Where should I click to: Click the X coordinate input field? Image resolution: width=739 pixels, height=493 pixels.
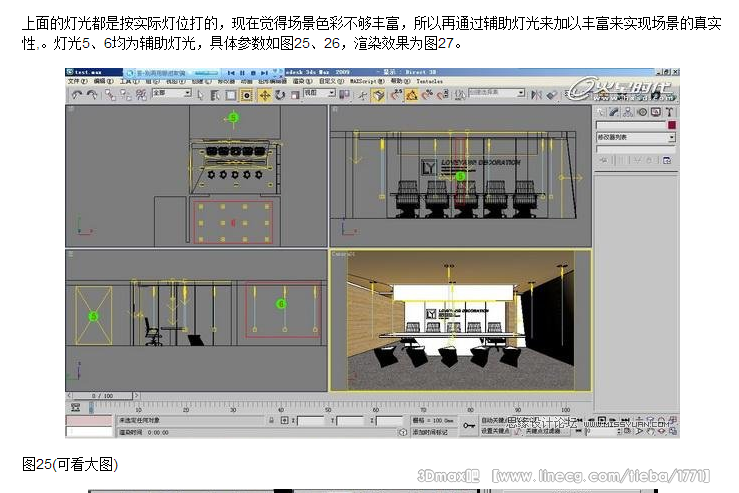[x=311, y=420]
